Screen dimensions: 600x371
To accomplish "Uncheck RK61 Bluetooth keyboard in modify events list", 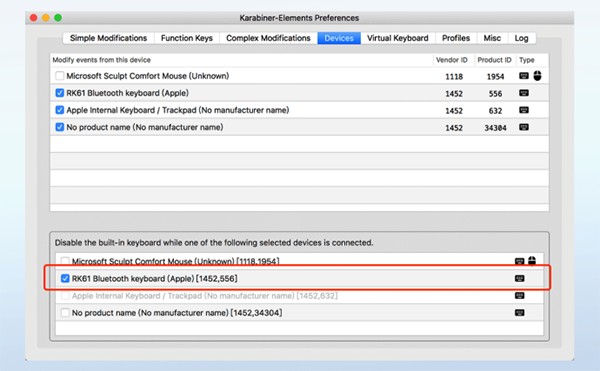I will (59, 93).
